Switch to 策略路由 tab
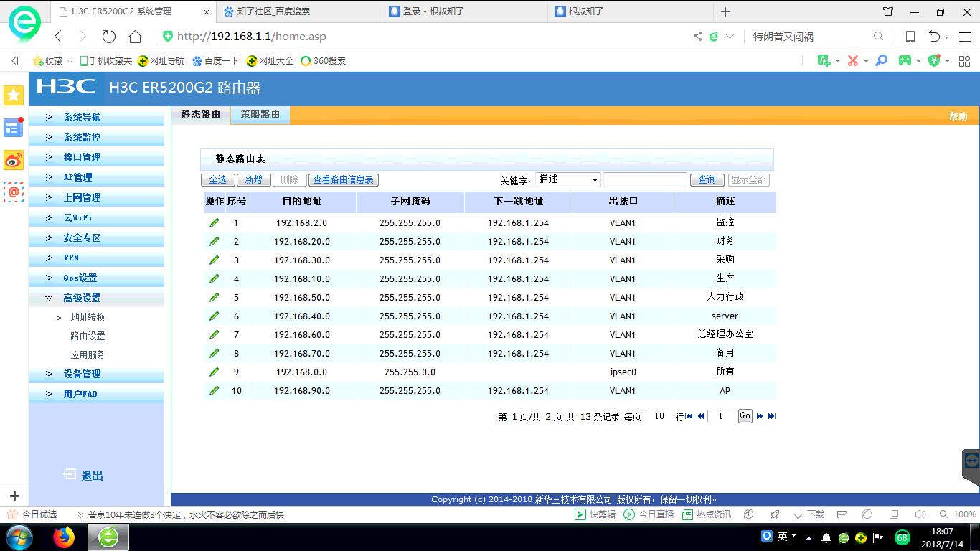Screen dimensions: 980x551 [260, 115]
